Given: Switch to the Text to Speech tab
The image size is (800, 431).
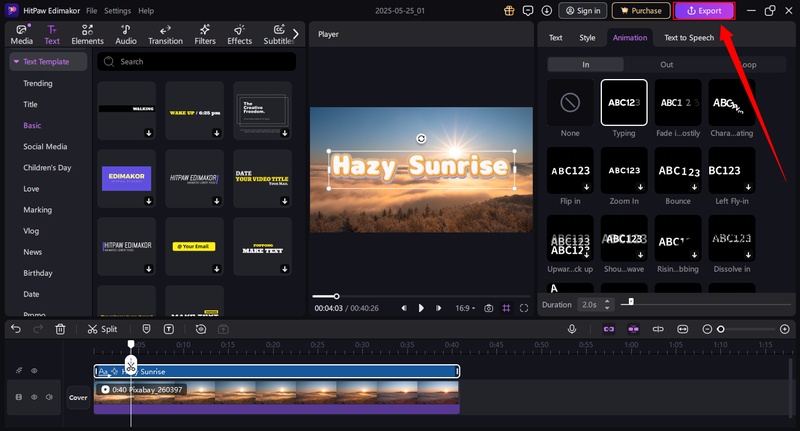Looking at the screenshot, I should 689,37.
